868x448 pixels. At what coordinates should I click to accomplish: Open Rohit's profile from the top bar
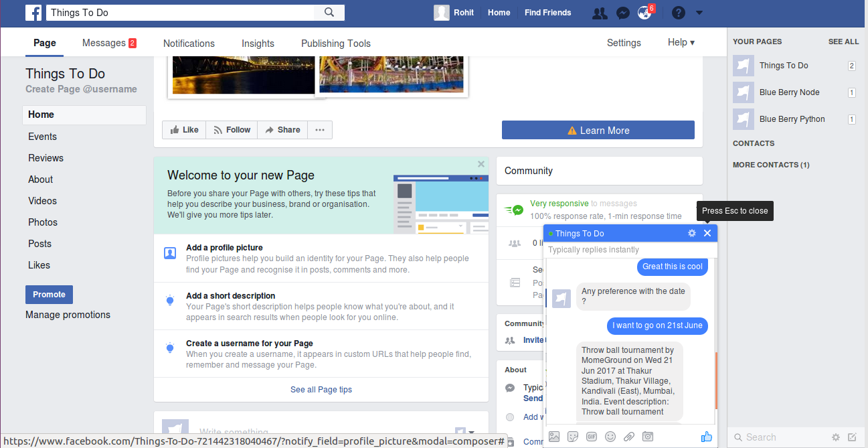tap(454, 12)
